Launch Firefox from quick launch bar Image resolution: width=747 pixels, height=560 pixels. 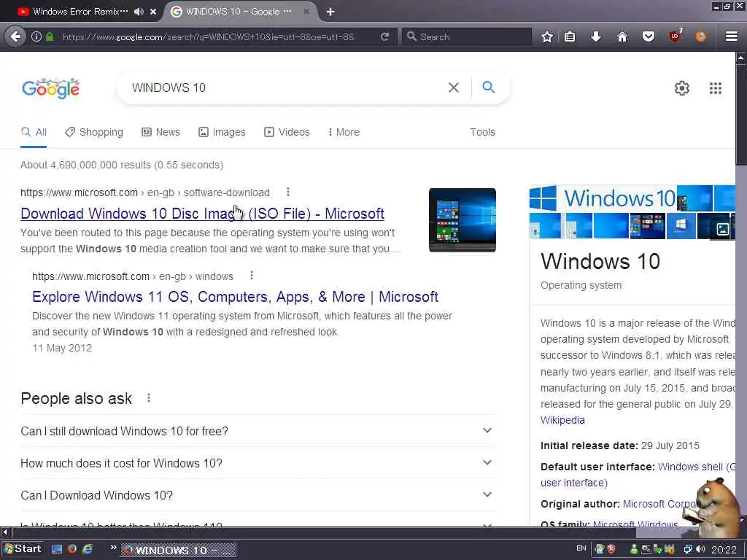click(x=72, y=549)
